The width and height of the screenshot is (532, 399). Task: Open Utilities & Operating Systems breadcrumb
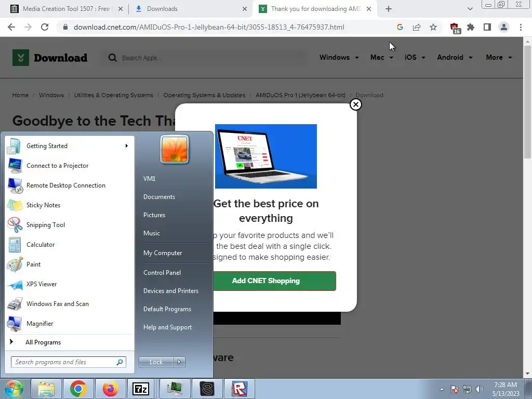click(x=114, y=95)
